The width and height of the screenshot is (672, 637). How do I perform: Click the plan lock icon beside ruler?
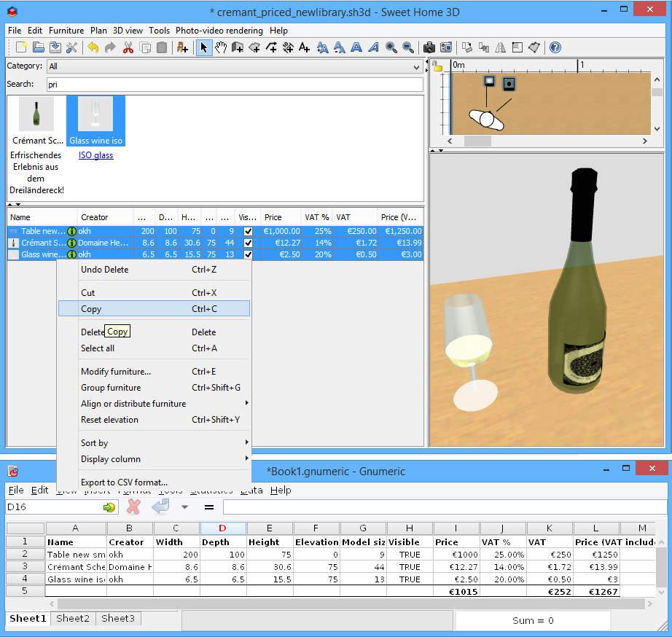(x=437, y=66)
